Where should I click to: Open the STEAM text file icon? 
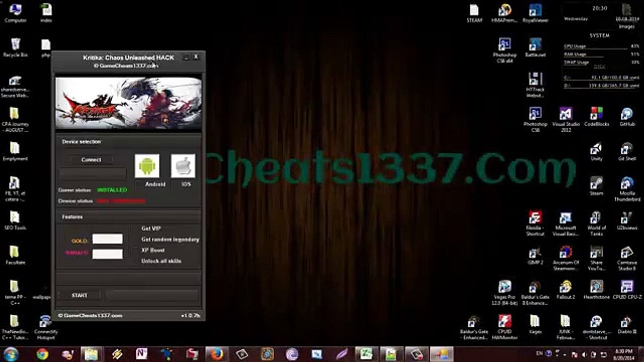coord(474,13)
